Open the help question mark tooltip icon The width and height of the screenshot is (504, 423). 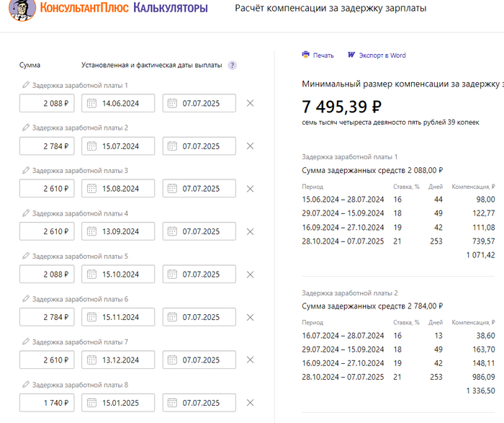(232, 65)
